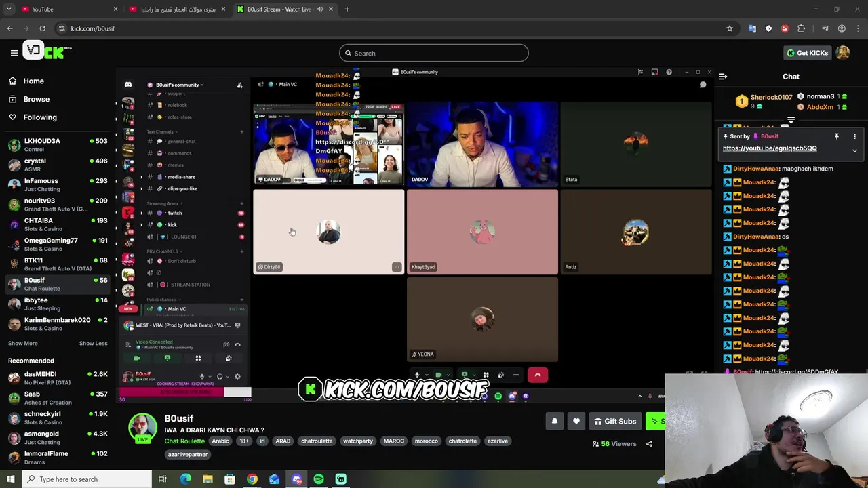Bookmark this page with the star icon
The image size is (868, 488).
pyautogui.click(x=730, y=28)
